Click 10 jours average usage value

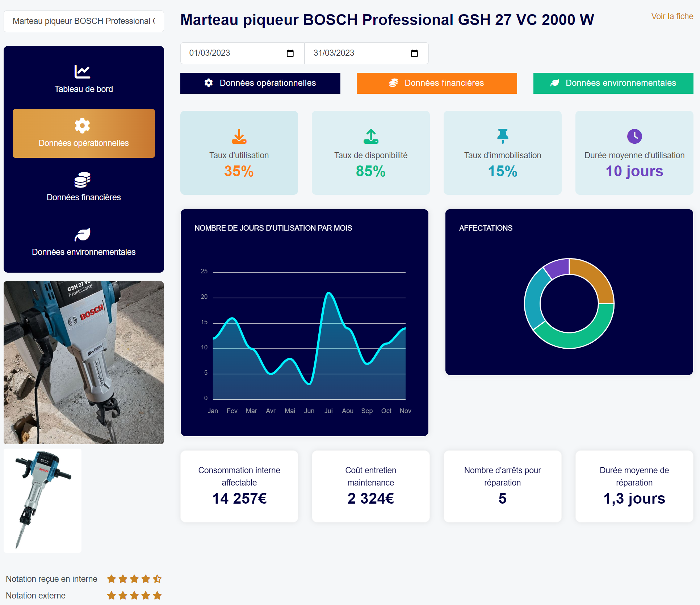634,171
